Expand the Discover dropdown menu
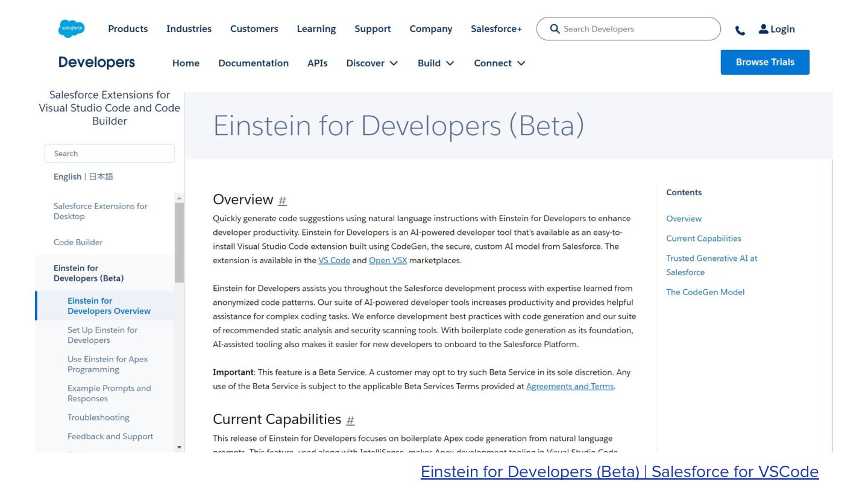The image size is (868, 488). (372, 63)
